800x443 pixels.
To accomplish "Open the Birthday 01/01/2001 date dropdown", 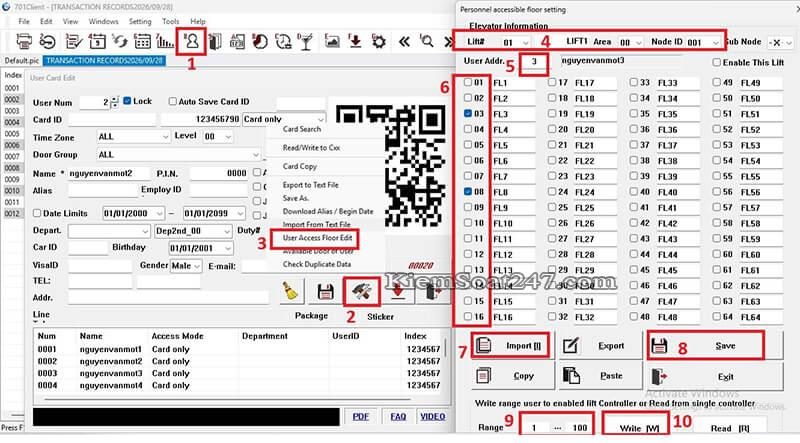I will (228, 249).
